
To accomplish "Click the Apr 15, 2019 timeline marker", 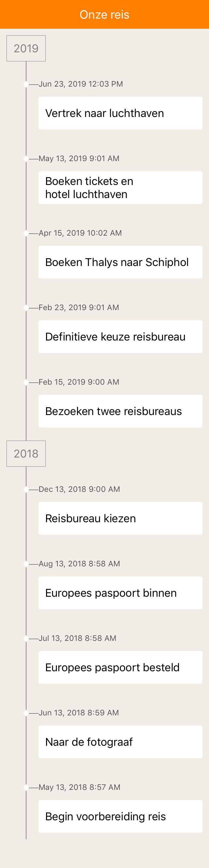I will [26, 233].
